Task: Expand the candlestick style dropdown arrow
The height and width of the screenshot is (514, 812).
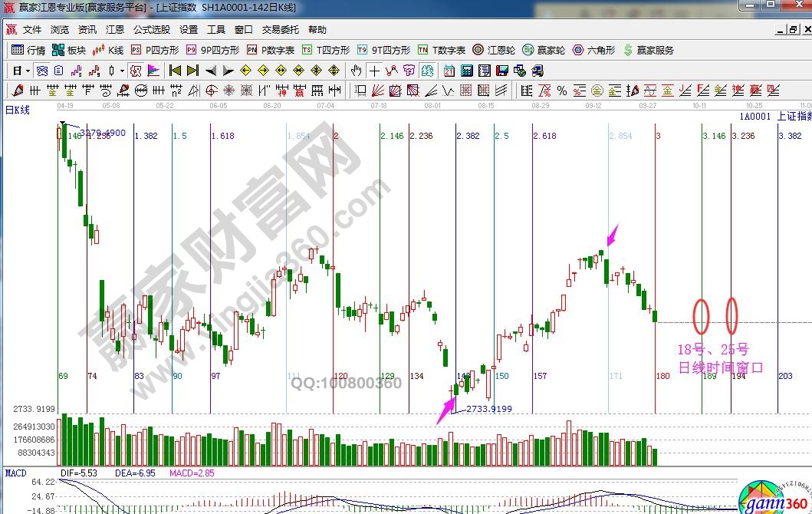Action: (122, 71)
